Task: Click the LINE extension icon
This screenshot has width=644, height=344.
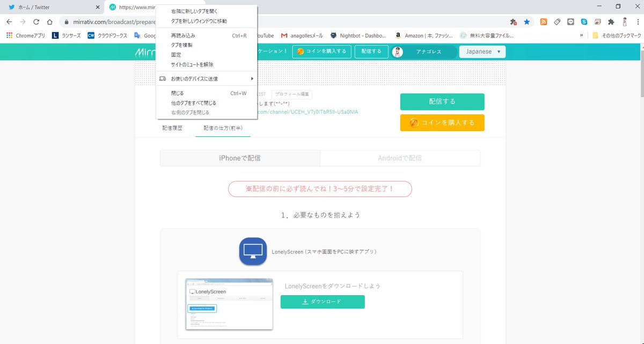Action: pyautogui.click(x=570, y=21)
